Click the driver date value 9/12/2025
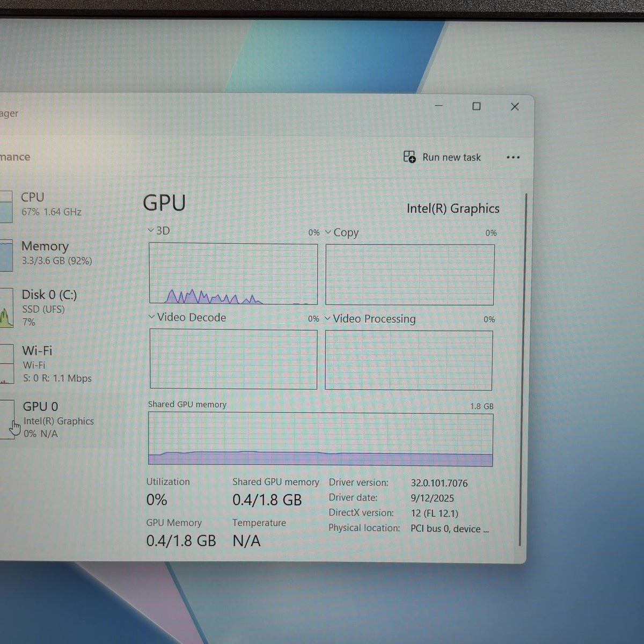 (x=432, y=498)
